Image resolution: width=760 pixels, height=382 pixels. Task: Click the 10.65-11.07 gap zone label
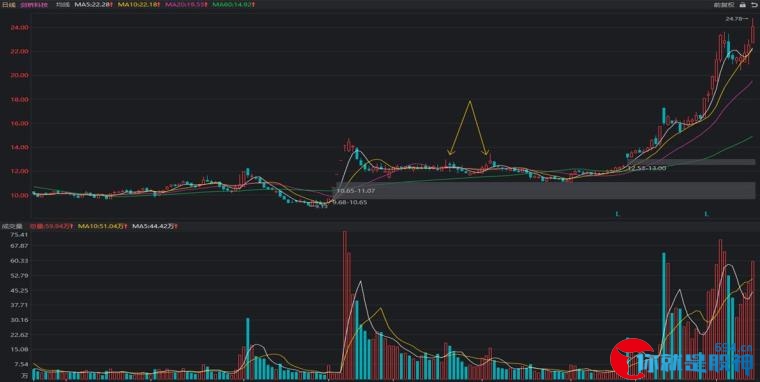pos(356,191)
